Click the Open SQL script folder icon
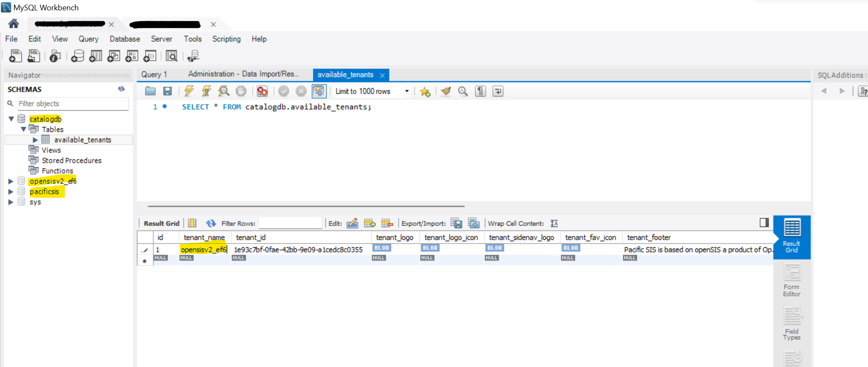 coord(150,91)
